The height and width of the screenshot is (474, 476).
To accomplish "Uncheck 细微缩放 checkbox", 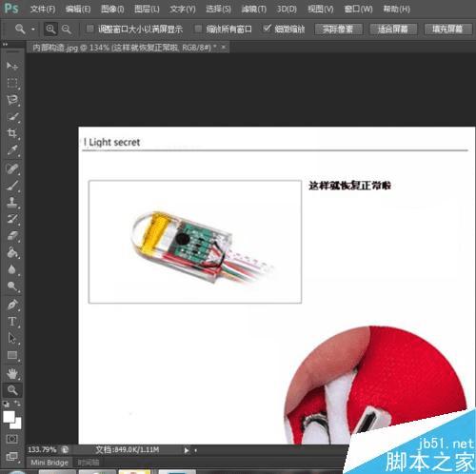I will coord(268,29).
